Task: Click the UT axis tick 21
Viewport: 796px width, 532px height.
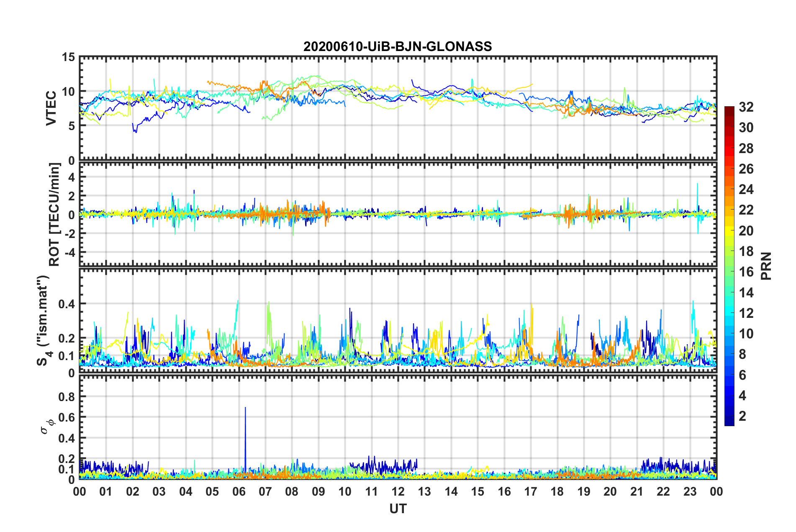Action: [637, 491]
